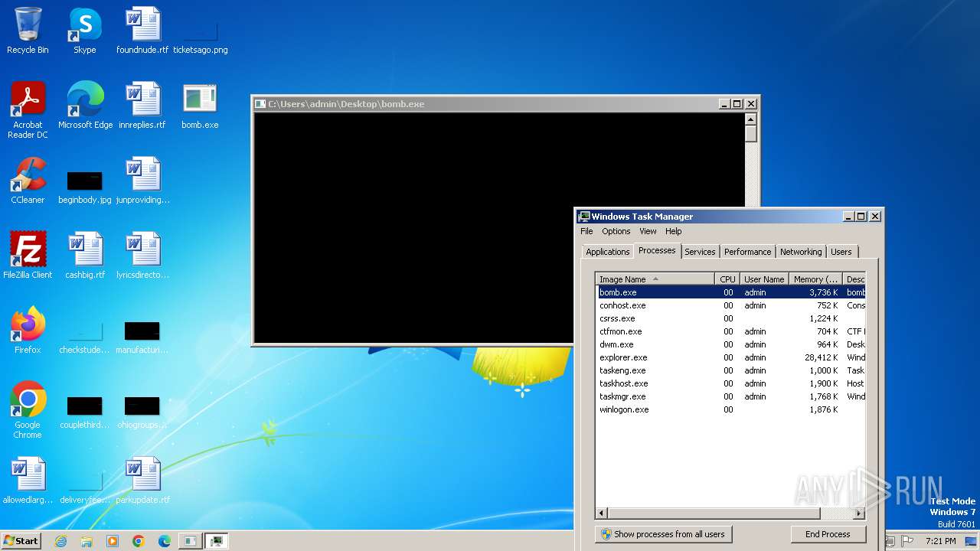Select dwm.exe process row

click(731, 344)
